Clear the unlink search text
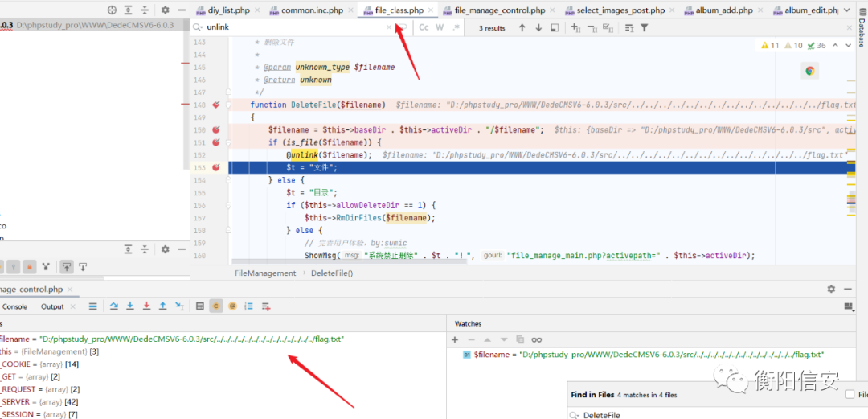Screen dimensions: 868x419 tap(389, 27)
